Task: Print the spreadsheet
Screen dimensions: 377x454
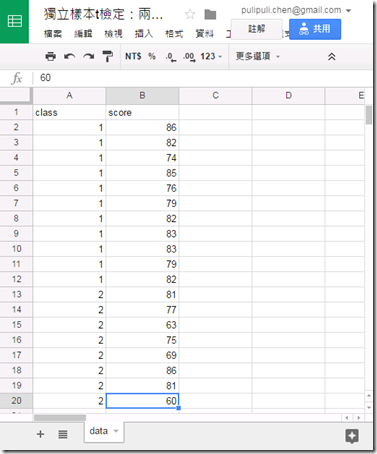Action: 50,56
